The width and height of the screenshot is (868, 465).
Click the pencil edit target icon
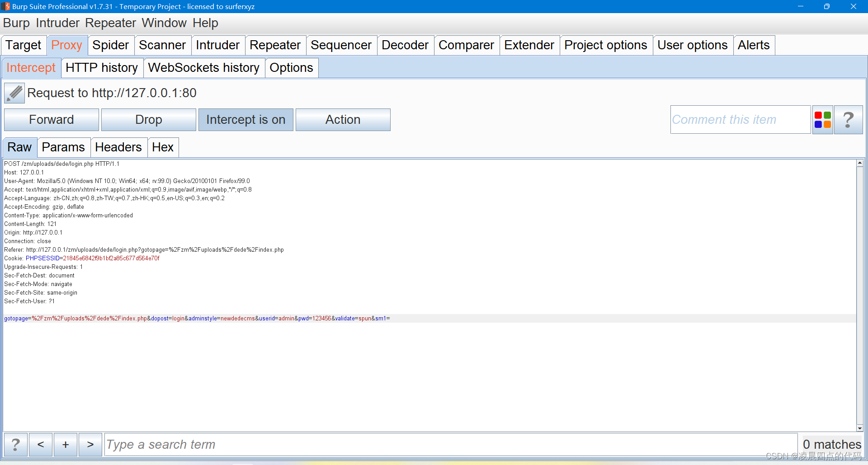14,93
